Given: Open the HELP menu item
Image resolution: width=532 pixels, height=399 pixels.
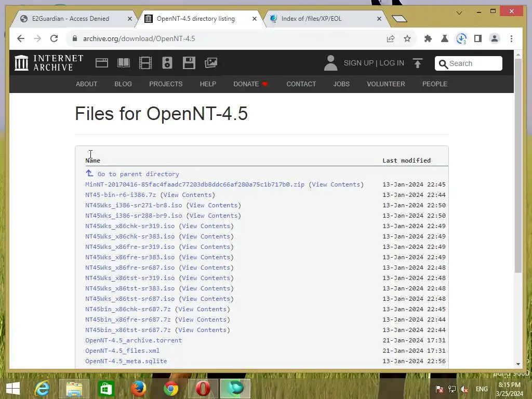Looking at the screenshot, I should (208, 84).
